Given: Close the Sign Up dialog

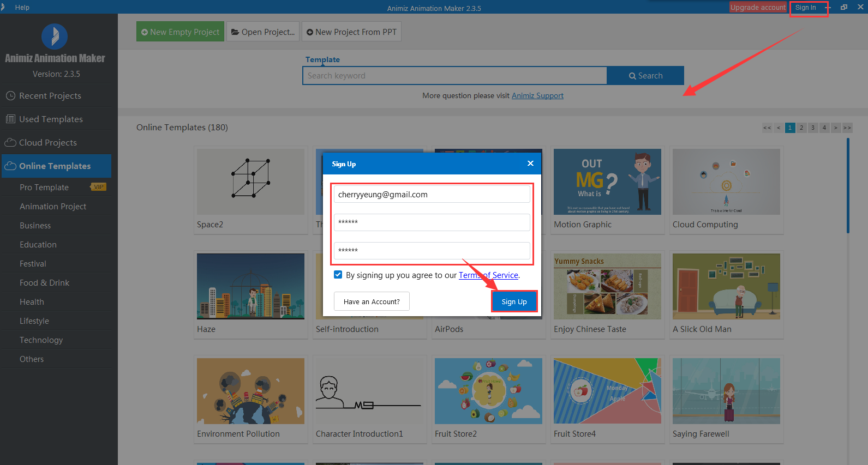Looking at the screenshot, I should coord(530,164).
